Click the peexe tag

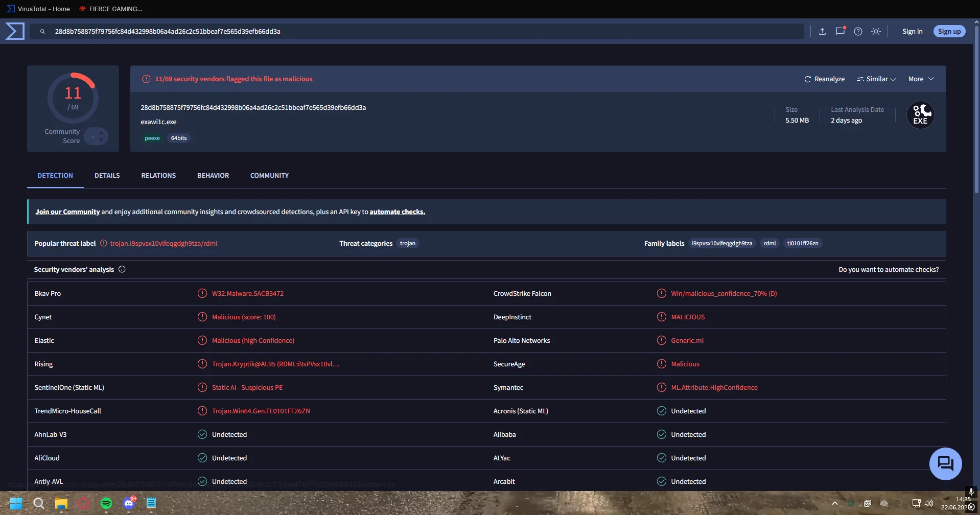(152, 138)
